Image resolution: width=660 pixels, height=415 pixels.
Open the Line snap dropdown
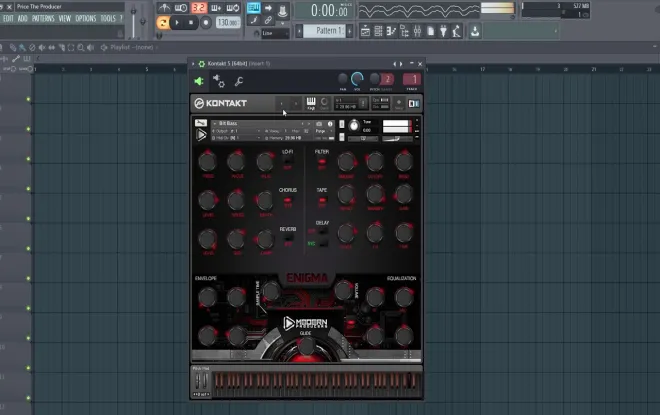(275, 33)
